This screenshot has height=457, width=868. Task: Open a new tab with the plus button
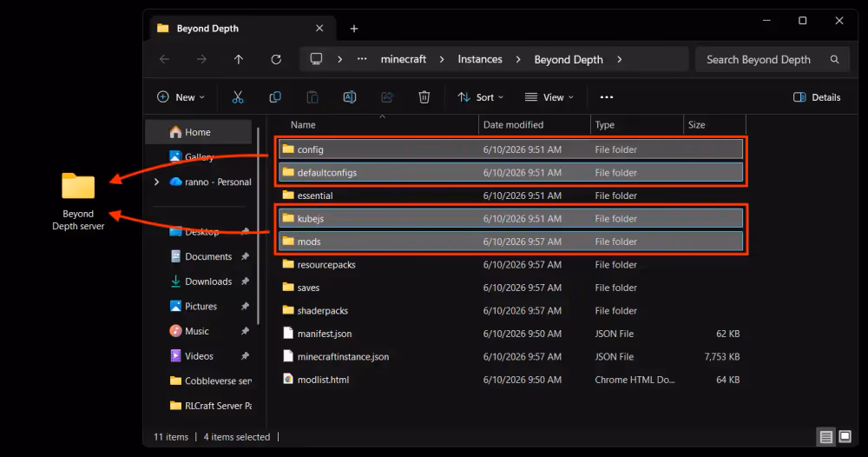pyautogui.click(x=354, y=29)
